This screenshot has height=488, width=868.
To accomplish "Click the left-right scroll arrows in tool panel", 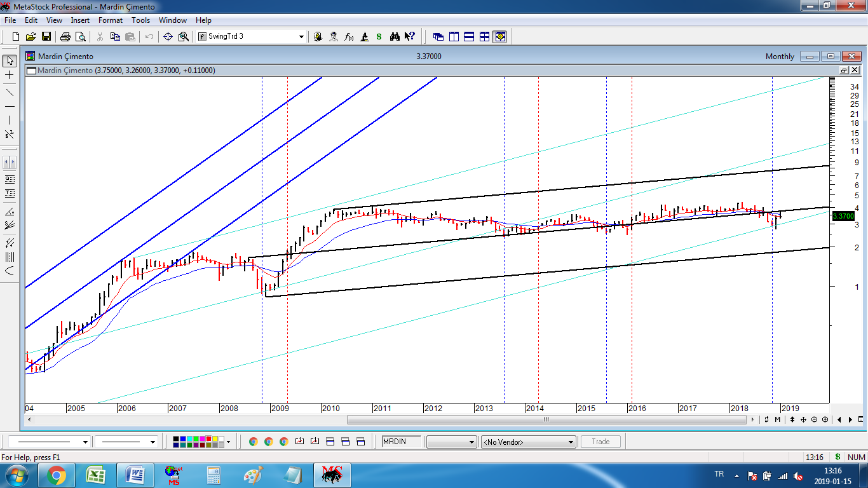I will (x=10, y=162).
